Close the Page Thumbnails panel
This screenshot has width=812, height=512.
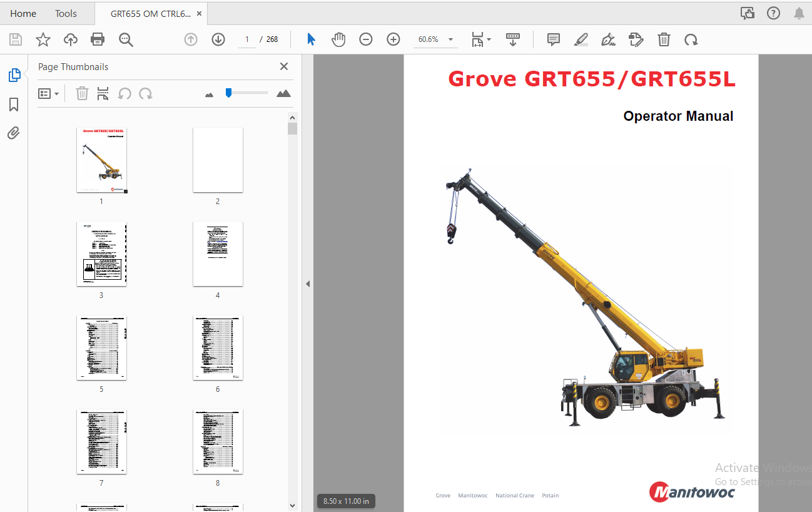coord(284,66)
